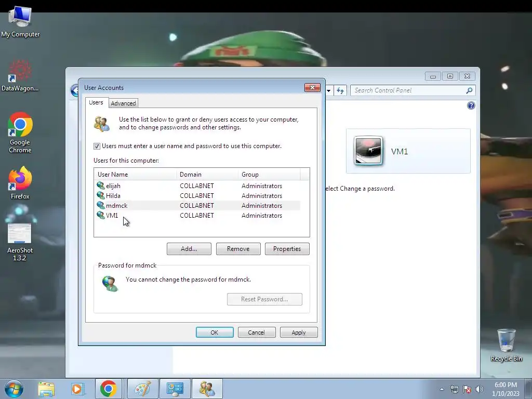The image size is (532, 399).
Task: Open the Recycle Bin
Action: (x=506, y=345)
